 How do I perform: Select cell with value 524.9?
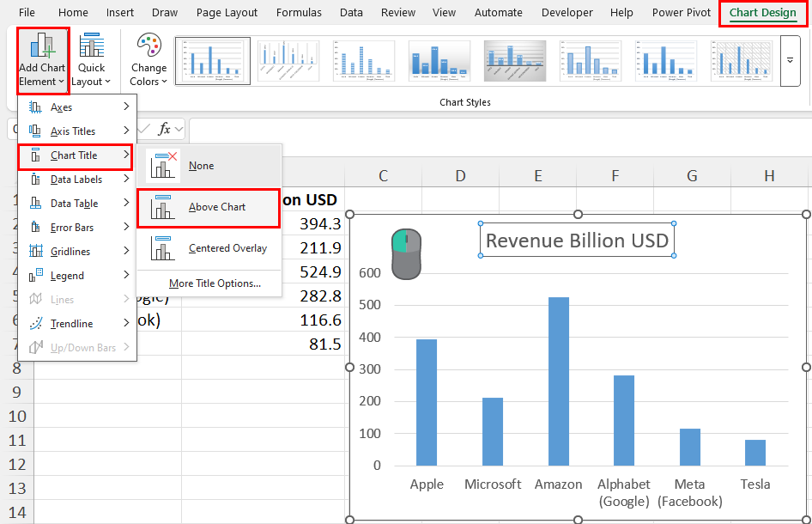pos(263,272)
